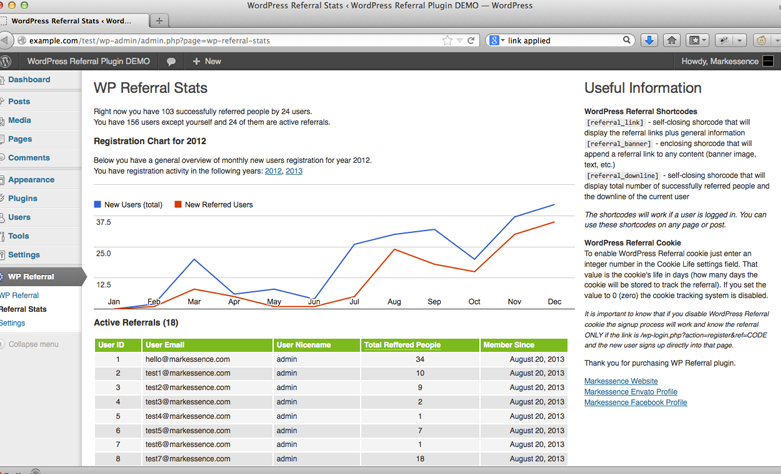Click the WordPress logo in admin bar
This screenshot has height=474, width=781.
coord(6,61)
